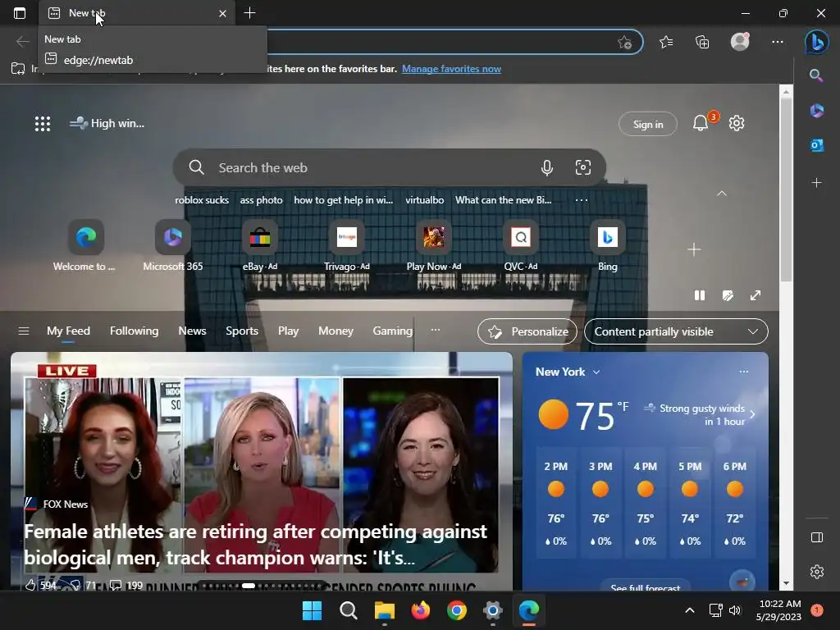Add a sidebar app with plus icon

coord(817,183)
